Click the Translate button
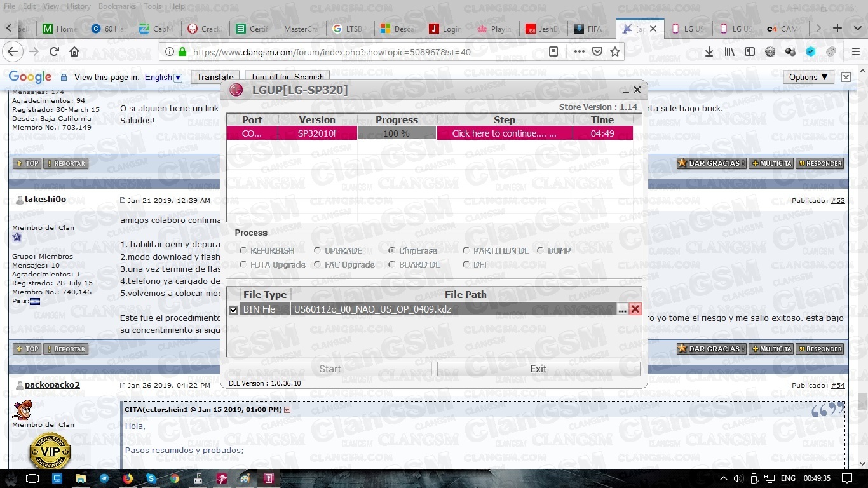The width and height of the screenshot is (868, 488). [x=215, y=77]
